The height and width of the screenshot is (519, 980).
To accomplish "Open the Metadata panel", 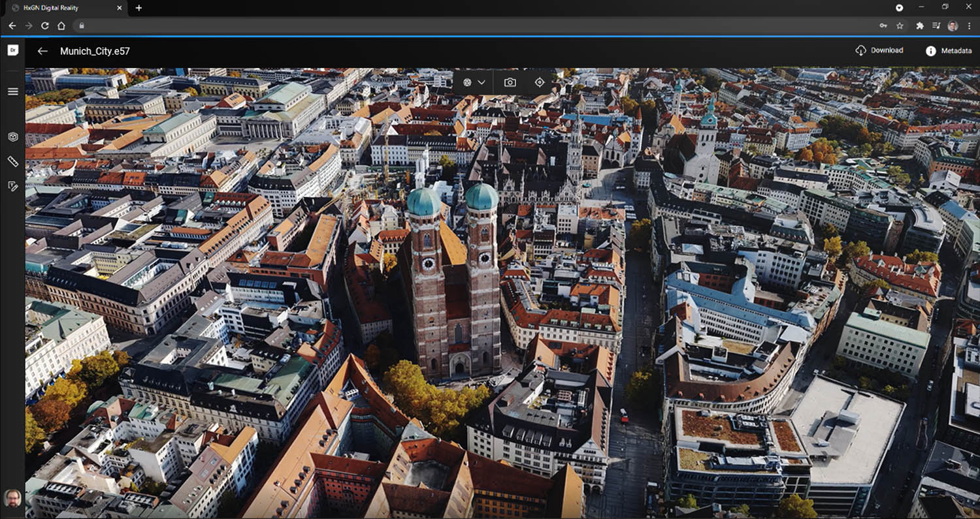I will [949, 51].
